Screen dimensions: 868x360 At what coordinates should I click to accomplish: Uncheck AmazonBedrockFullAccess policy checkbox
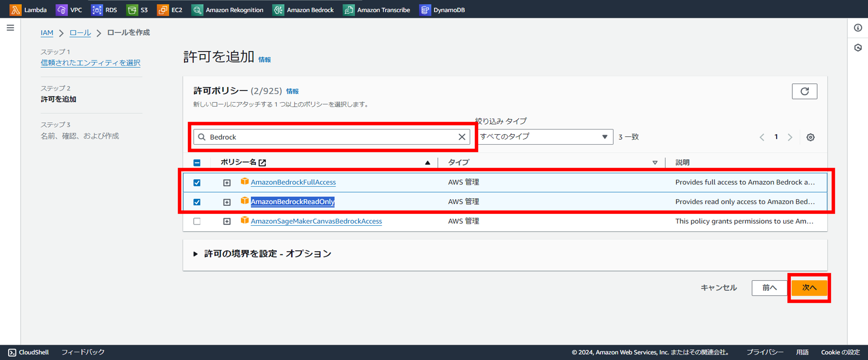pos(197,183)
